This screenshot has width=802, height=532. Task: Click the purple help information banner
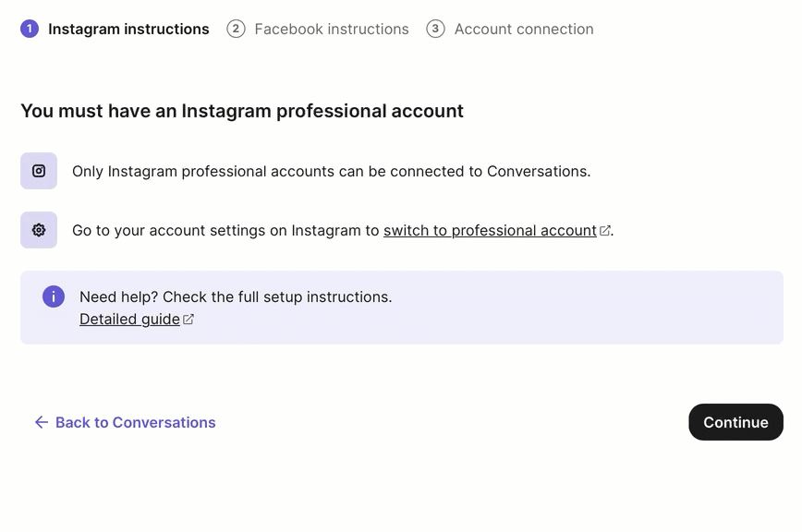pyautogui.click(x=401, y=307)
